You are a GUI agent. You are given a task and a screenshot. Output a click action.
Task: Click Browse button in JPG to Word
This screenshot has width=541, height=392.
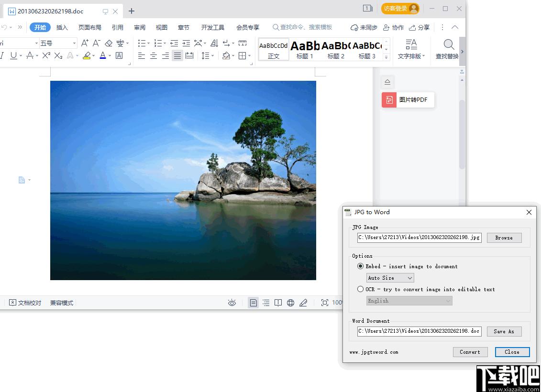pos(504,238)
